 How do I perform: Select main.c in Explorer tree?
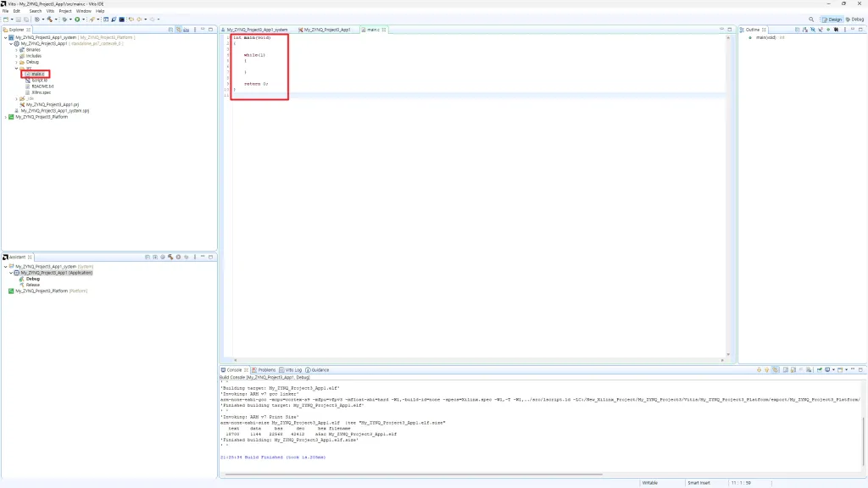point(36,75)
